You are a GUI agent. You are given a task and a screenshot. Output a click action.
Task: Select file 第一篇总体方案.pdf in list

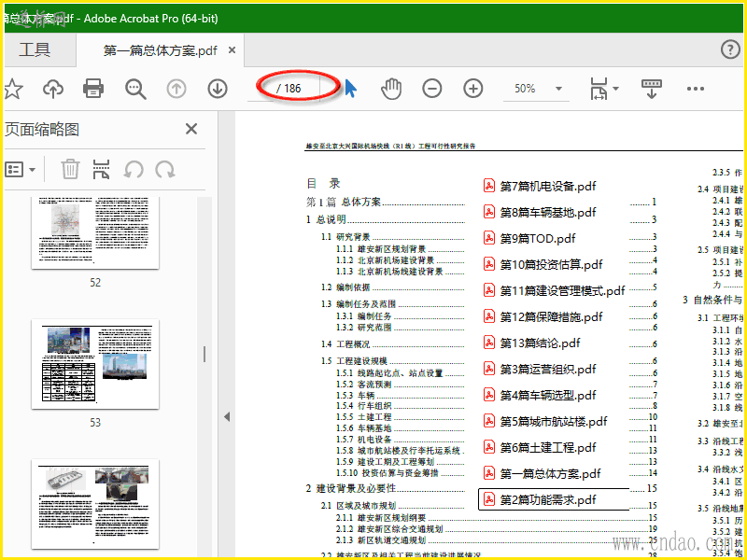[x=543, y=473]
